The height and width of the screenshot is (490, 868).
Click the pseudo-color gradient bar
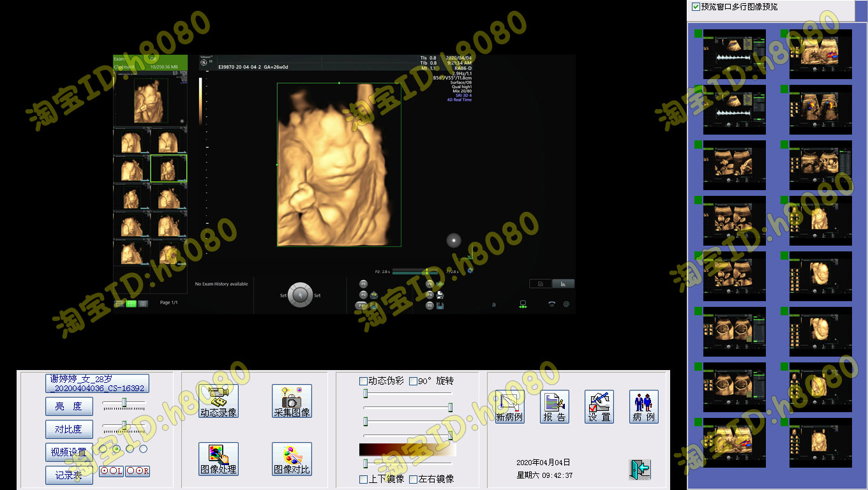(408, 450)
